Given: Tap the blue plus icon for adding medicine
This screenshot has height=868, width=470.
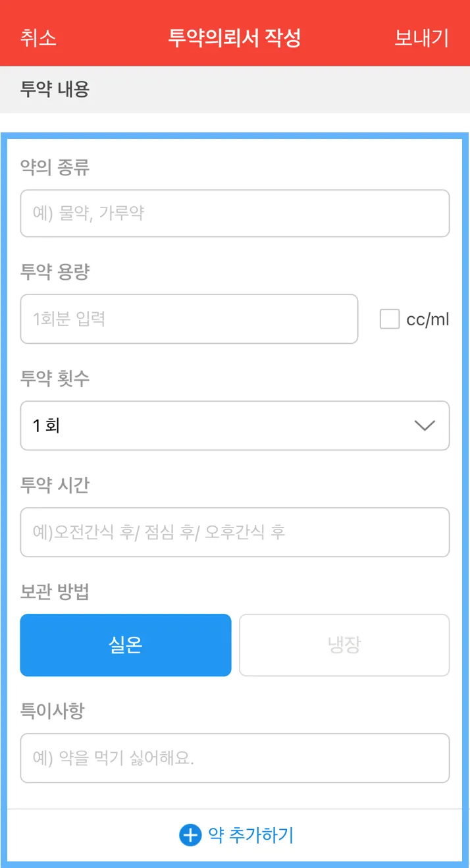Looking at the screenshot, I should pos(190,836).
